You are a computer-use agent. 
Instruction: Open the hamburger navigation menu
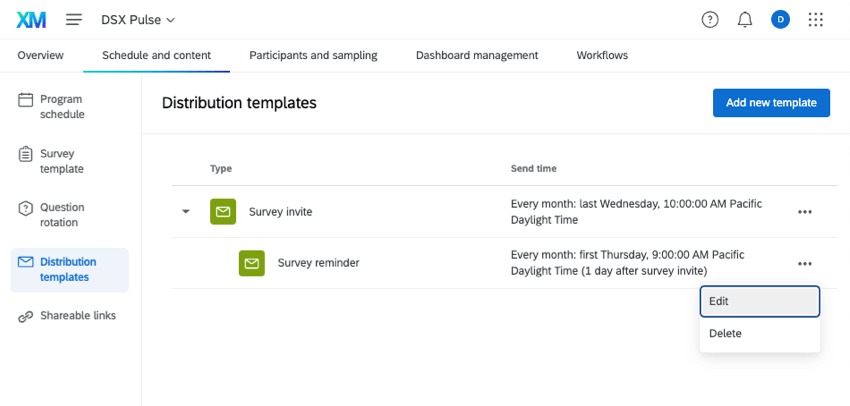(x=74, y=20)
